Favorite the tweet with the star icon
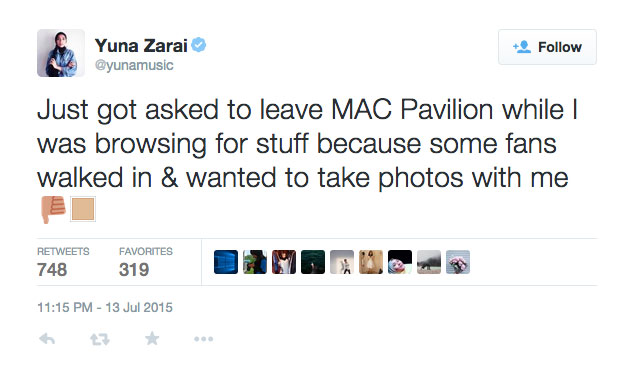 [x=152, y=338]
